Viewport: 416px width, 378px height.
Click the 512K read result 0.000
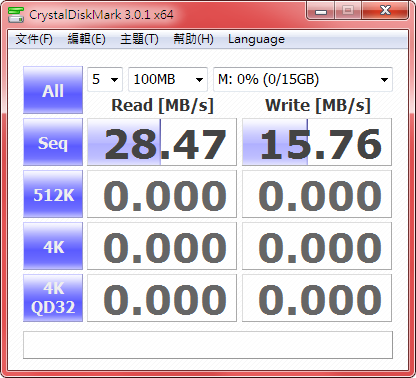pos(162,194)
